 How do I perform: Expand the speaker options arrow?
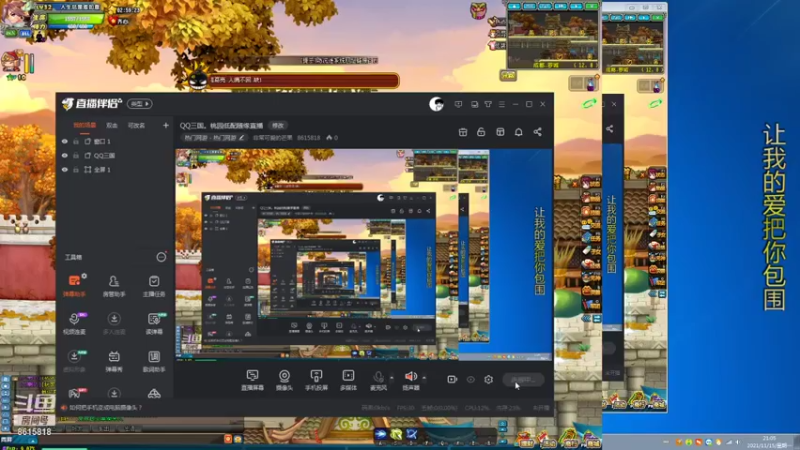tap(424, 378)
